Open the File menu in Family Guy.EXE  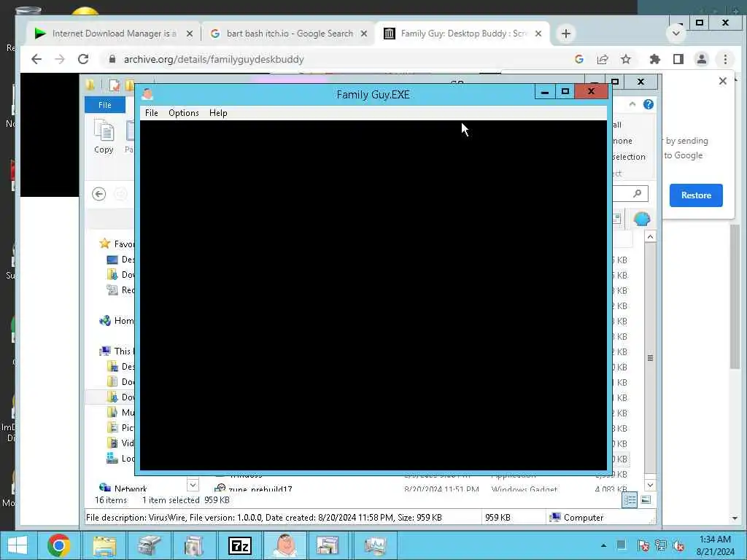click(152, 113)
